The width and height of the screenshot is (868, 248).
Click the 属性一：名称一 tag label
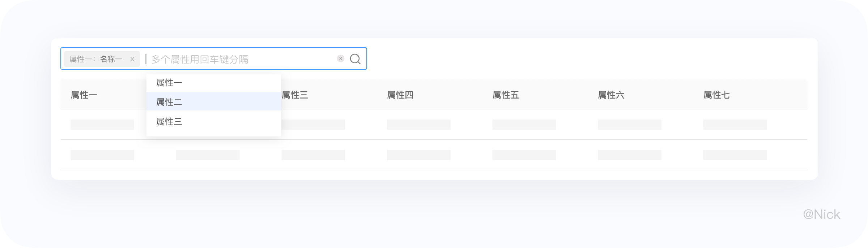click(96, 59)
